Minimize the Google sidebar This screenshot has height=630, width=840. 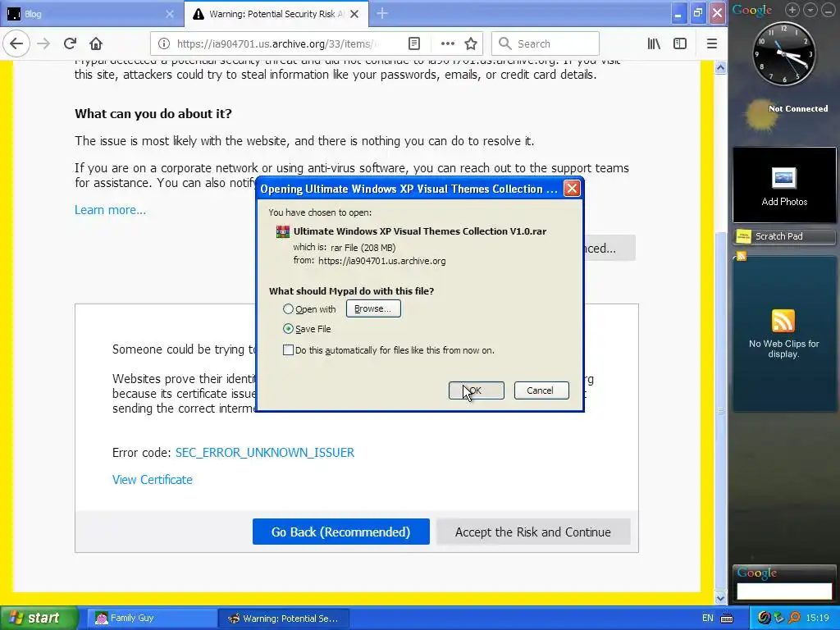[829, 10]
